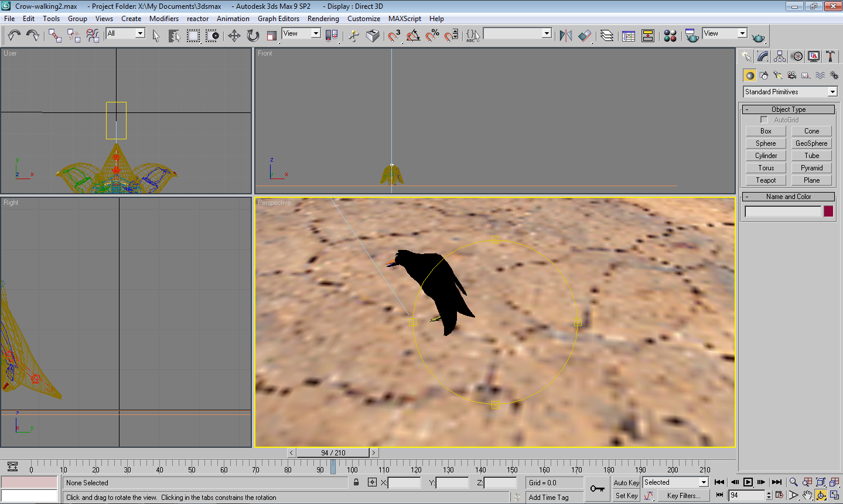Viewport: 843px width, 504px height.
Task: Open the Material Editor spheres icon
Action: pos(670,36)
